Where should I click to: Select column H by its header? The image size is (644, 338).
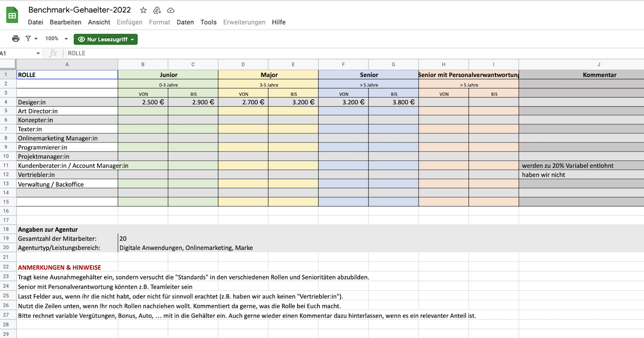point(444,64)
